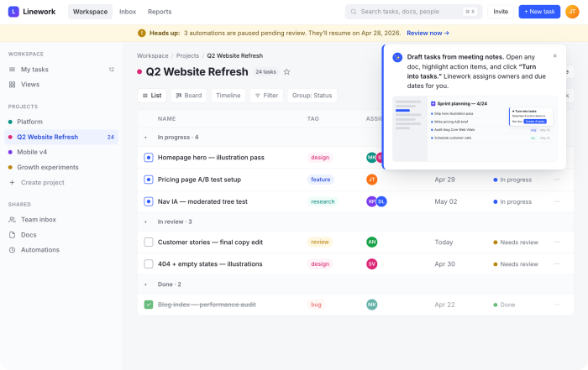Collapse the In review group
Viewport: 588px width, 370px height.
click(145, 221)
